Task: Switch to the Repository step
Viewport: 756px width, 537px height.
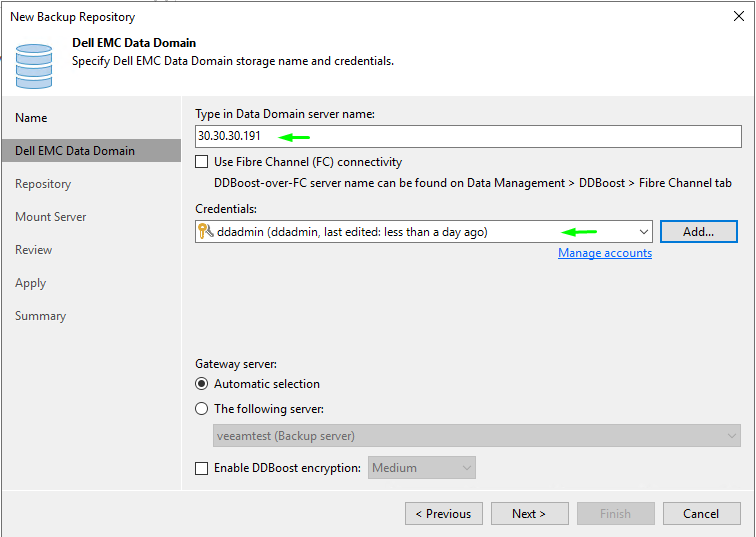Action: click(x=43, y=184)
